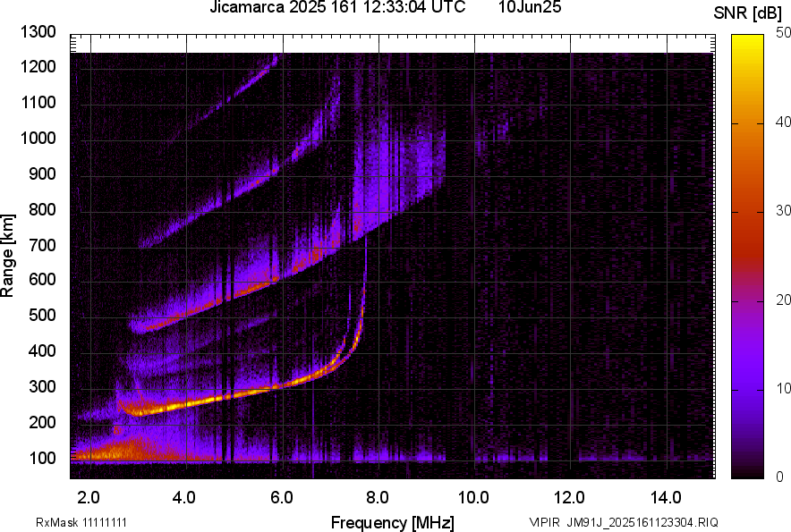This screenshot has width=791, height=532.
Task: Click the 1300 tick on the range axis
Action: tap(38, 32)
